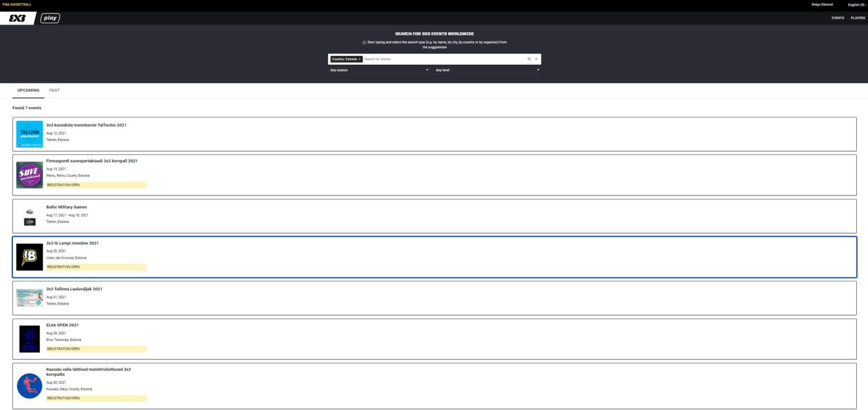Click the ELVA OPEN 2021 event title
Screen dimensions: 868x410
(63, 325)
